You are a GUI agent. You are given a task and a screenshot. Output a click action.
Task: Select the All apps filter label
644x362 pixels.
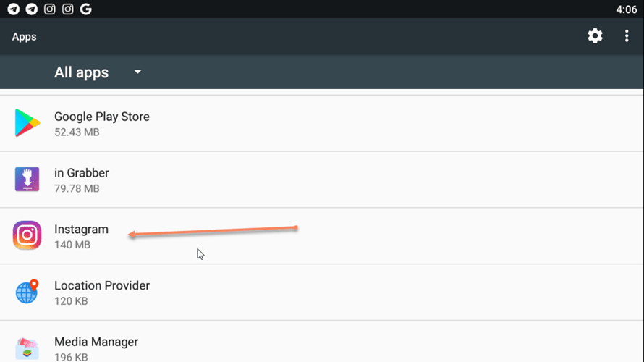click(81, 72)
